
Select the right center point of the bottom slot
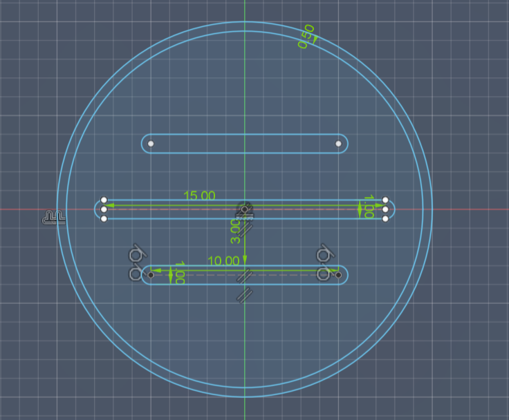point(339,275)
